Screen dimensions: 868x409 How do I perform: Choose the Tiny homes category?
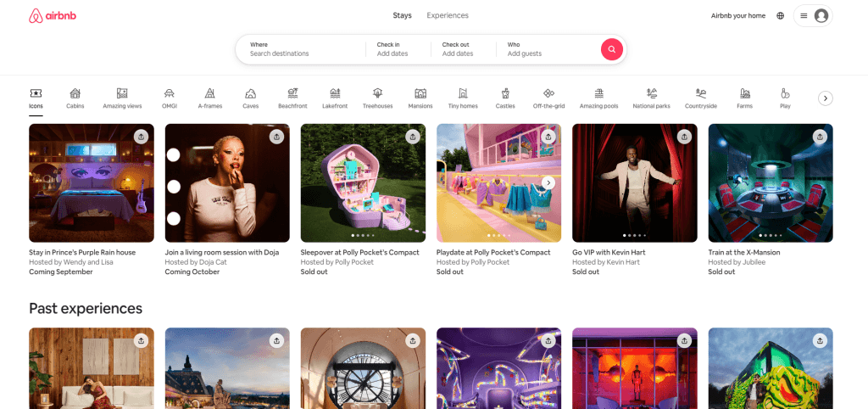(x=463, y=98)
